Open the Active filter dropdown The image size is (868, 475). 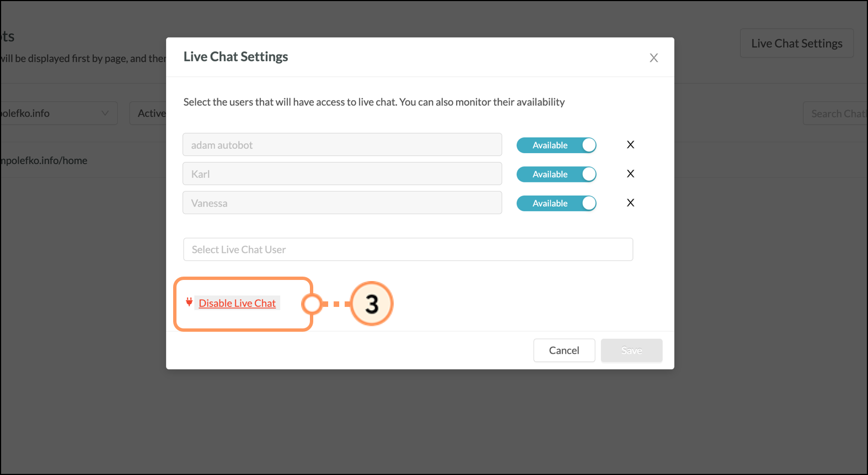148,114
